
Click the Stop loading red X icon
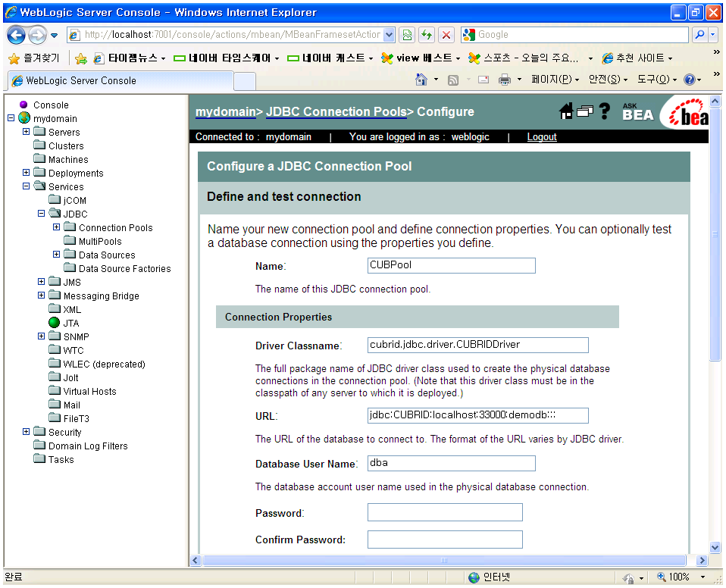(446, 35)
